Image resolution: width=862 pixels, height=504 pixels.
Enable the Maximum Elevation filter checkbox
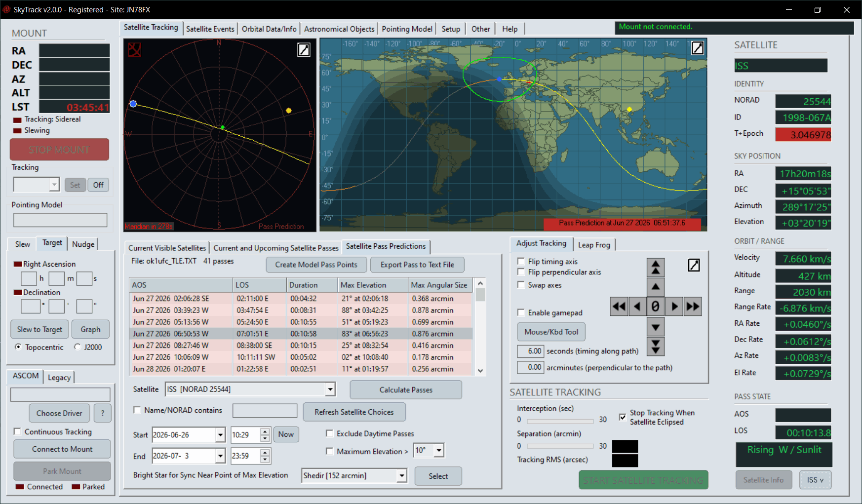click(329, 451)
